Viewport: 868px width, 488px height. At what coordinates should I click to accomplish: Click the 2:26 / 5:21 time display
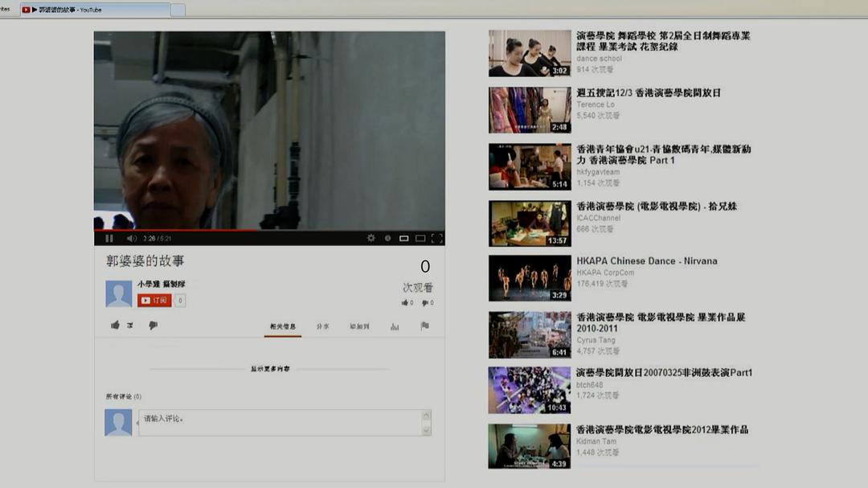(158, 238)
